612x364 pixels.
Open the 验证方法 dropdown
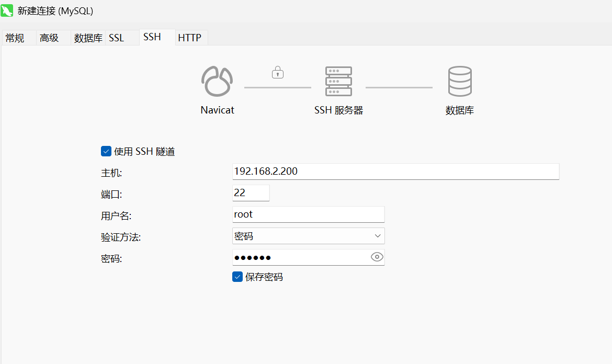coord(308,236)
